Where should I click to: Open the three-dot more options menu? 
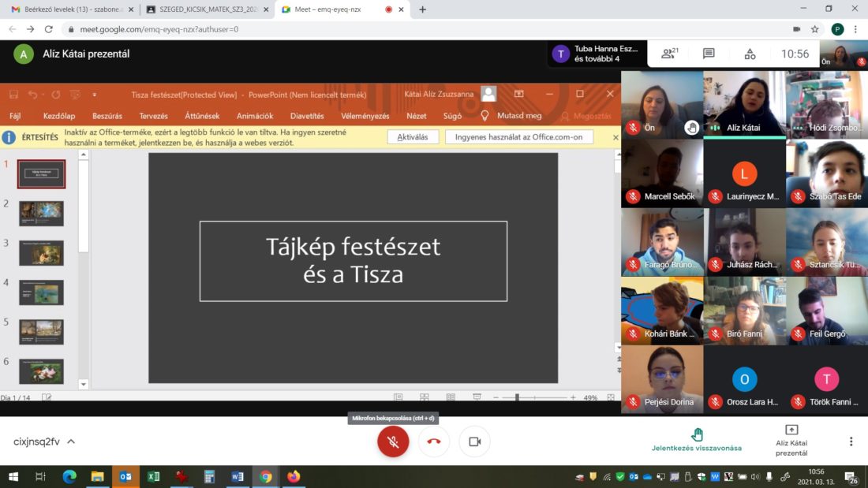[851, 441]
